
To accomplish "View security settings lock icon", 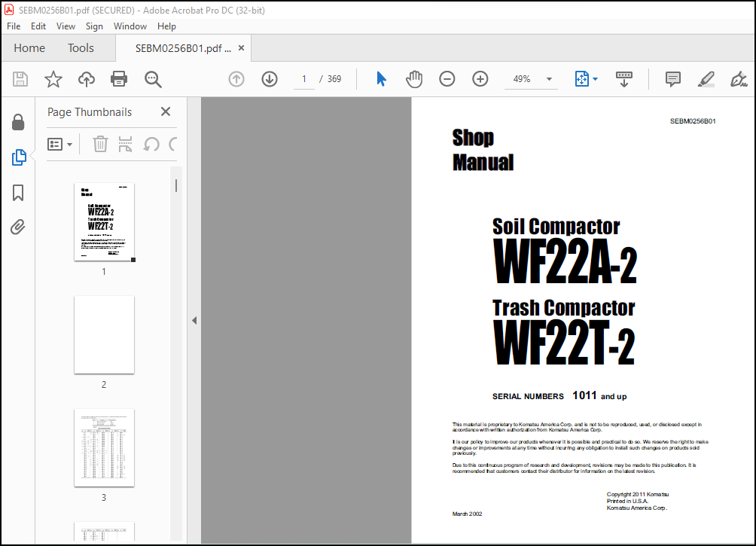I will point(18,123).
